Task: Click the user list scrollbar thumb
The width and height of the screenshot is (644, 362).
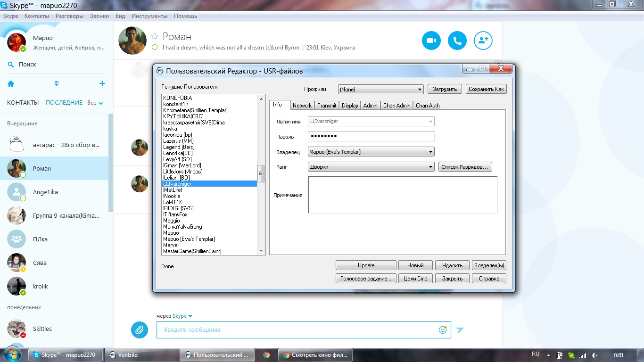Action: (x=261, y=173)
